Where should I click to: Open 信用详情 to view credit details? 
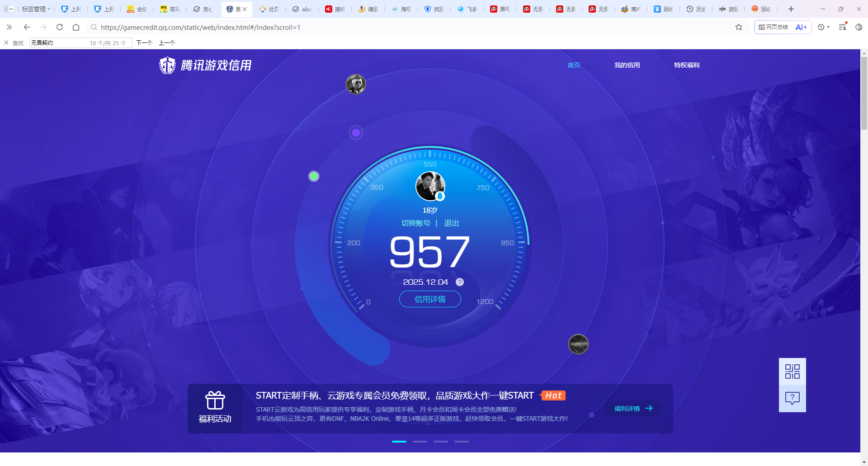[429, 299]
